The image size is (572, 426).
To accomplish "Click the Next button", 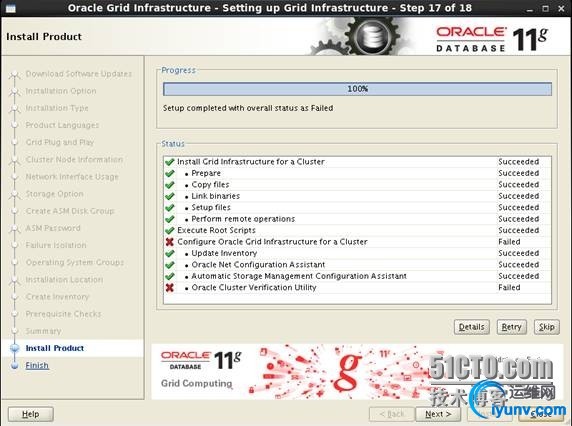I will click(438, 414).
